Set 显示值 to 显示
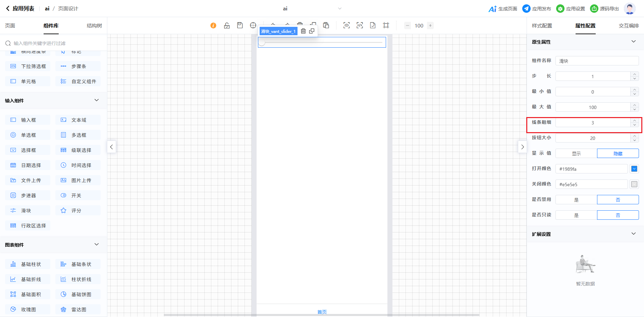This screenshot has height=317, width=644. pyautogui.click(x=576, y=154)
